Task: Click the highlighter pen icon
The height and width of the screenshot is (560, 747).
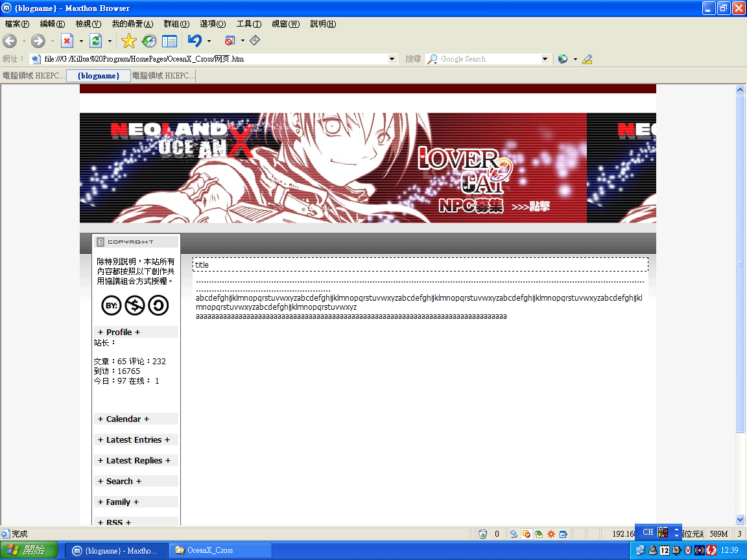Action: 587,59
